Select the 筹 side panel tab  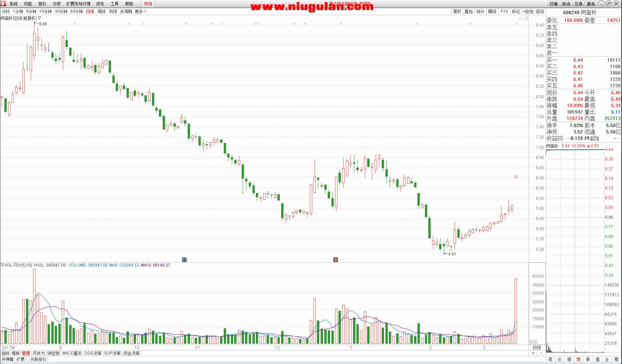617,359
